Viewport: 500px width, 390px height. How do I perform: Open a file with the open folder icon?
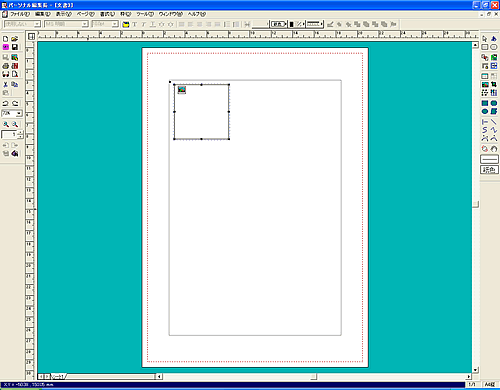tap(15, 39)
